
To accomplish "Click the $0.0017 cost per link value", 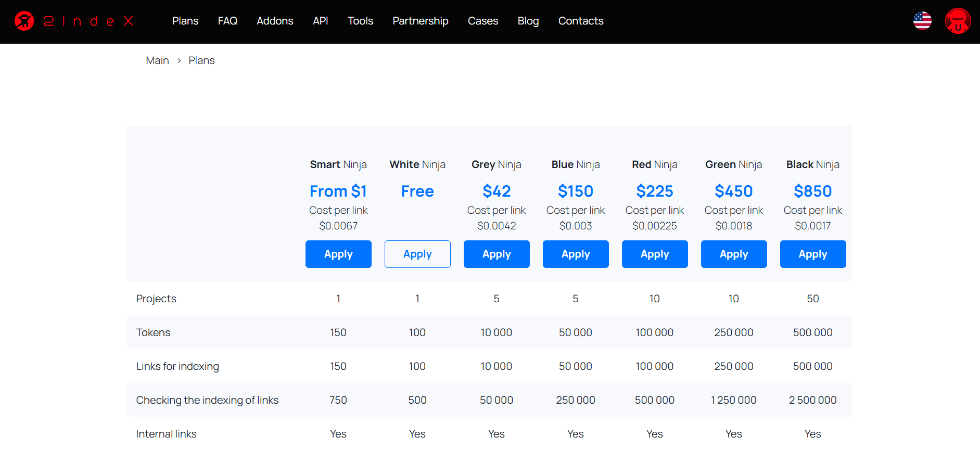I will 813,226.
